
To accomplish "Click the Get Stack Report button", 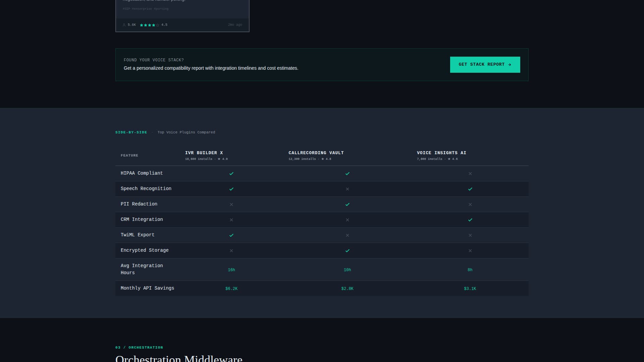I will coord(485,65).
